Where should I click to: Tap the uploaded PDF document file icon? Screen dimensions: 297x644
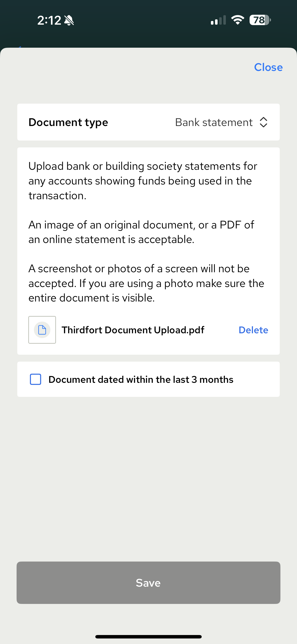pos(42,330)
